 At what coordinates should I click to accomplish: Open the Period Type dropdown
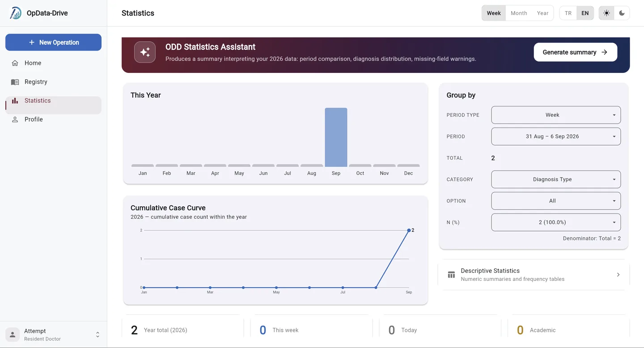[556, 115]
